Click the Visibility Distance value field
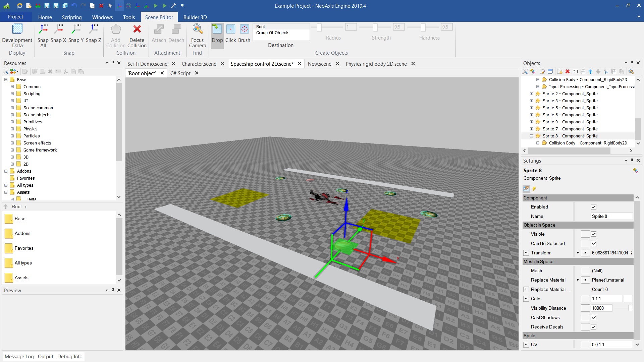The image size is (644, 362). point(601,308)
